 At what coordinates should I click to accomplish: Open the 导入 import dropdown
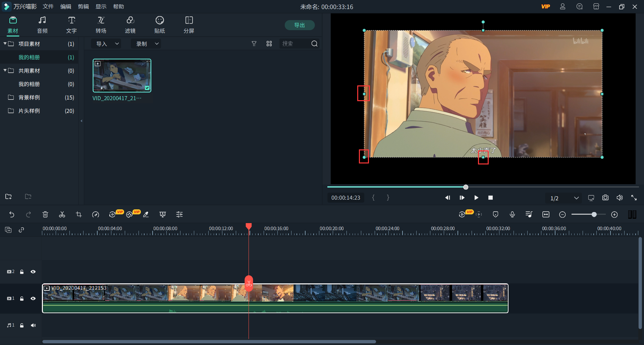107,44
